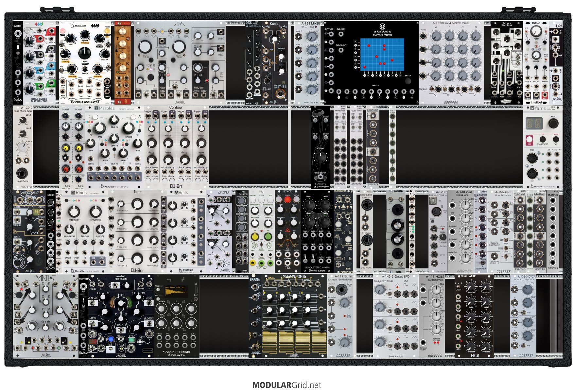Turn the Structure knob on Rings
The image size is (574, 392).
click(96, 212)
